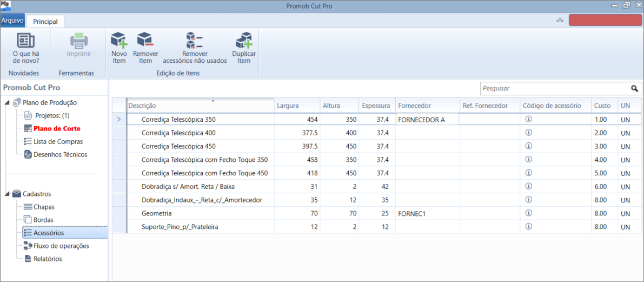Sort by the Fornecedor column header

tap(428, 106)
